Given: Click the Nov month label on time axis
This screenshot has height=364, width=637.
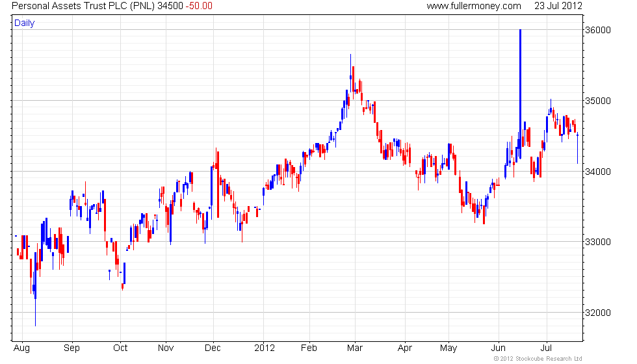Looking at the screenshot, I should point(166,348).
